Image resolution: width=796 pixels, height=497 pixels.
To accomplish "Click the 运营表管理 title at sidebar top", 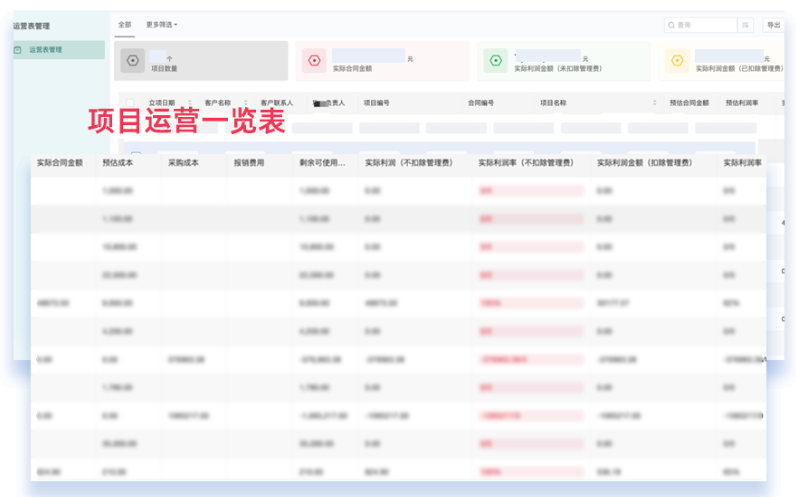I will click(x=31, y=26).
